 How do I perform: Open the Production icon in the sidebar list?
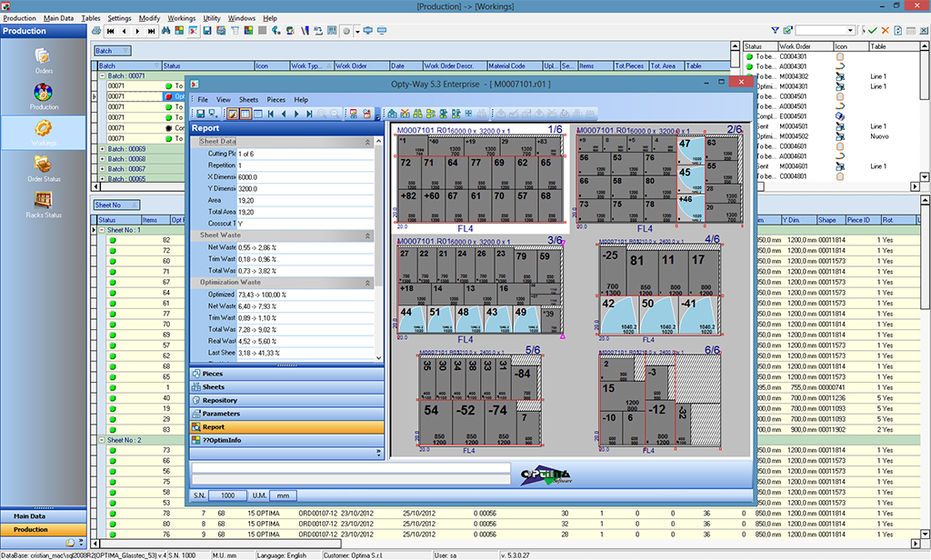pos(44,96)
